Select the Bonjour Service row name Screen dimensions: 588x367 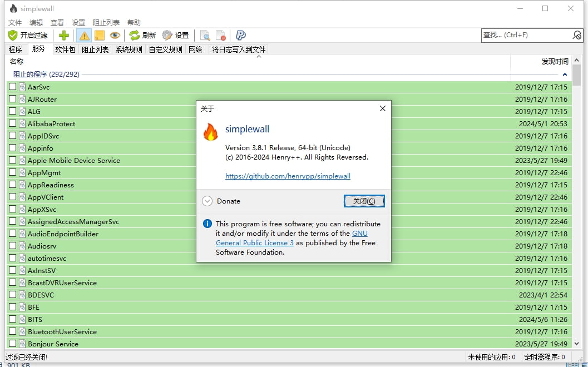53,344
